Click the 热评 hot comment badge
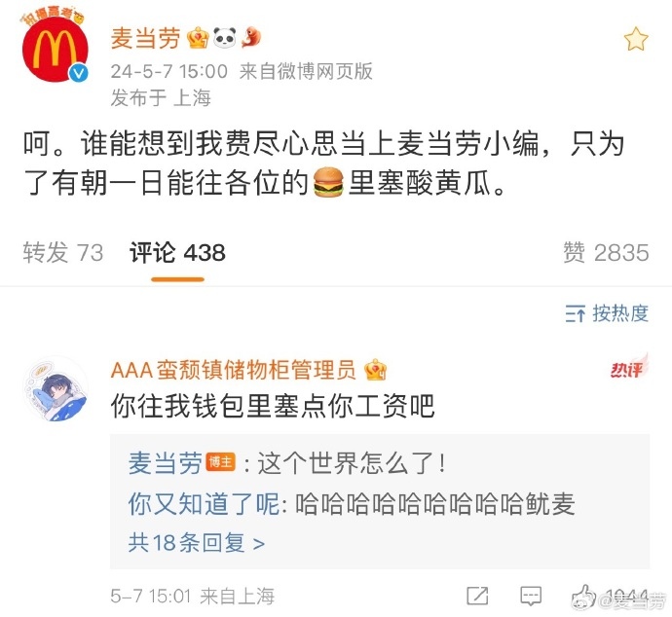 (x=629, y=367)
